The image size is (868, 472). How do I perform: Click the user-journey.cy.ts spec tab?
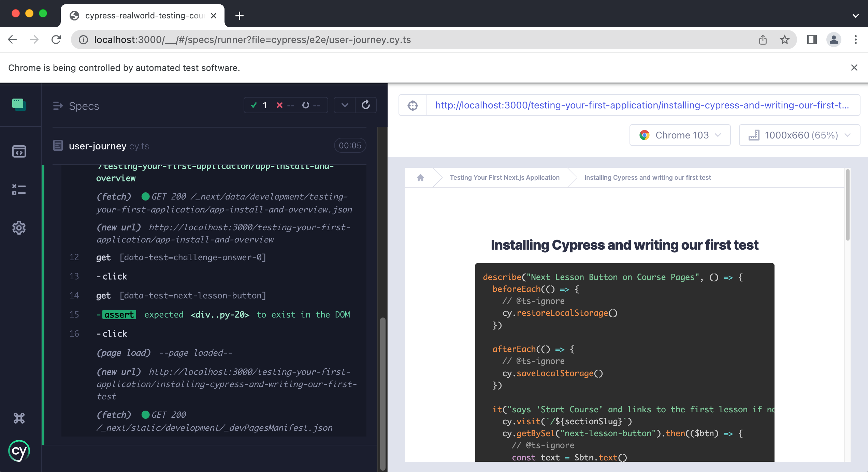[x=108, y=146]
